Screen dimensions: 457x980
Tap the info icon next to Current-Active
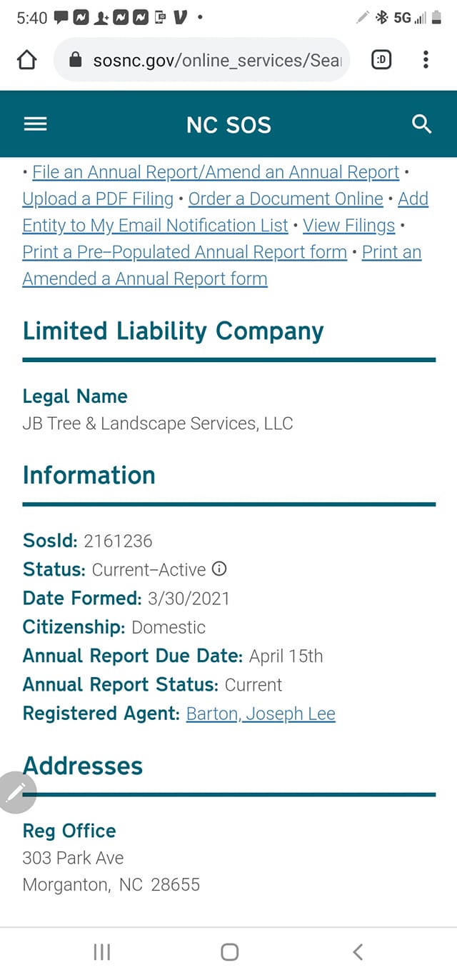(220, 569)
